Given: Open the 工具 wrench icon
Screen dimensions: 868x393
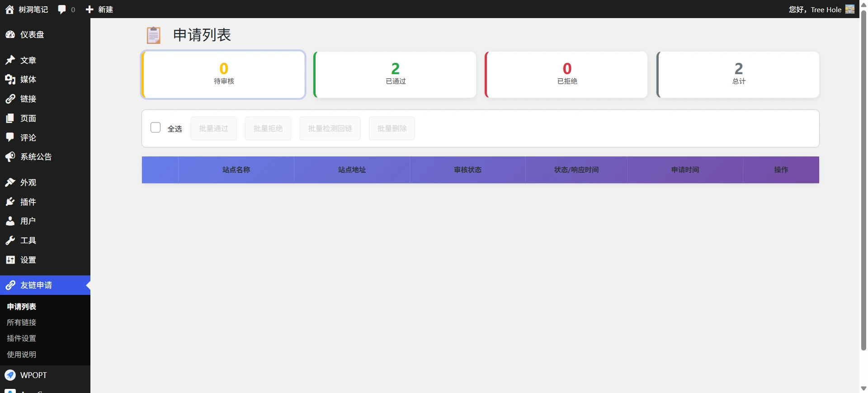Looking at the screenshot, I should point(10,241).
